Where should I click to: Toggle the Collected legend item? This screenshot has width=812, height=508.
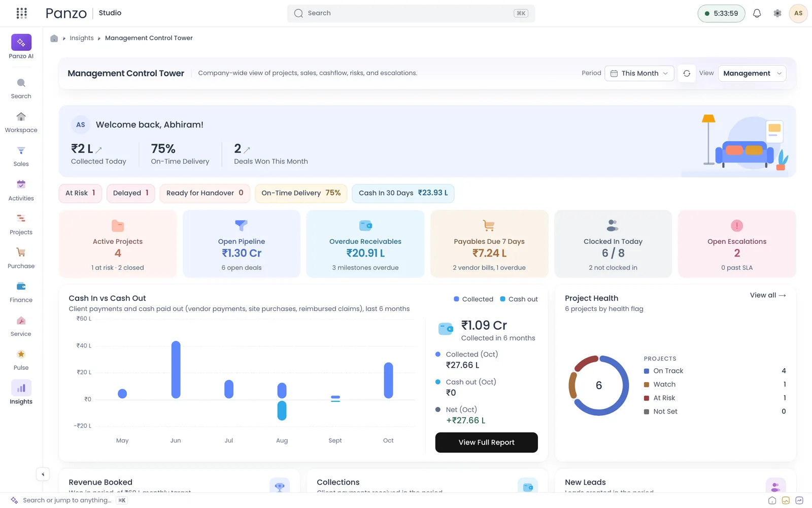(473, 299)
